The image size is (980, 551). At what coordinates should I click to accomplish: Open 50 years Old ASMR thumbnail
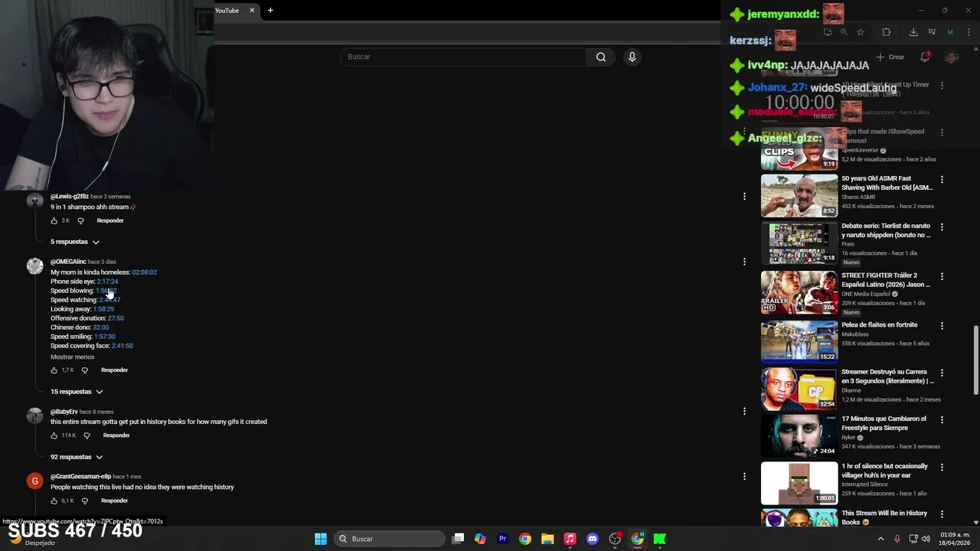[799, 196]
